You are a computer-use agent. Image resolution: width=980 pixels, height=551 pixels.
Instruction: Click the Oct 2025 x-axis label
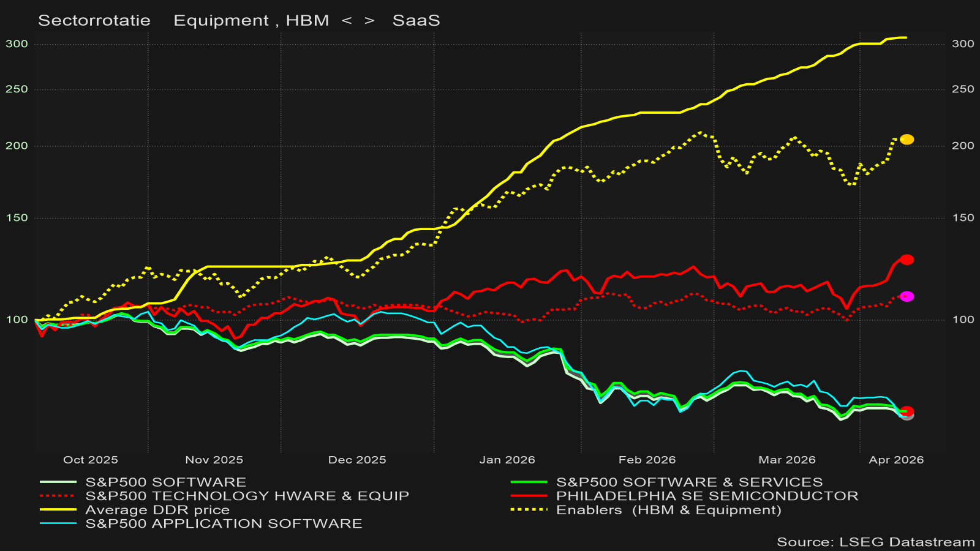tap(90, 460)
